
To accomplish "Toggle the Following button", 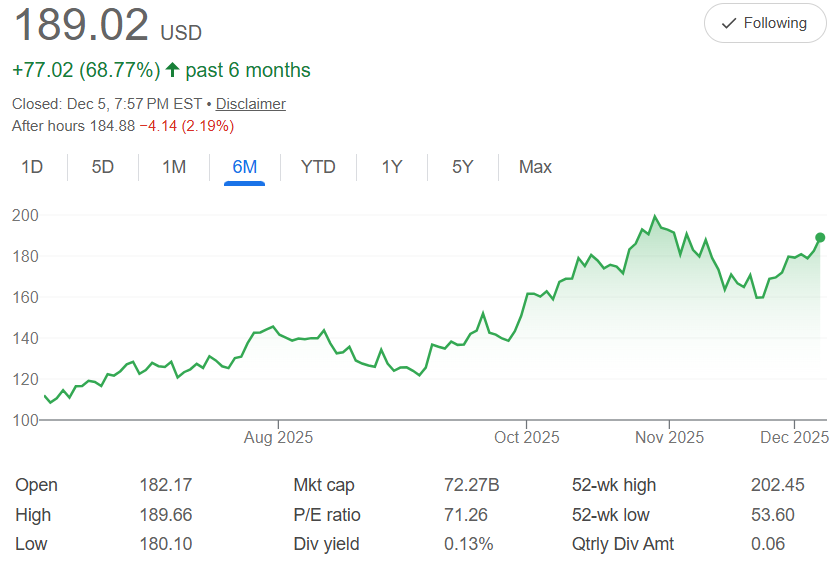I will (x=765, y=23).
